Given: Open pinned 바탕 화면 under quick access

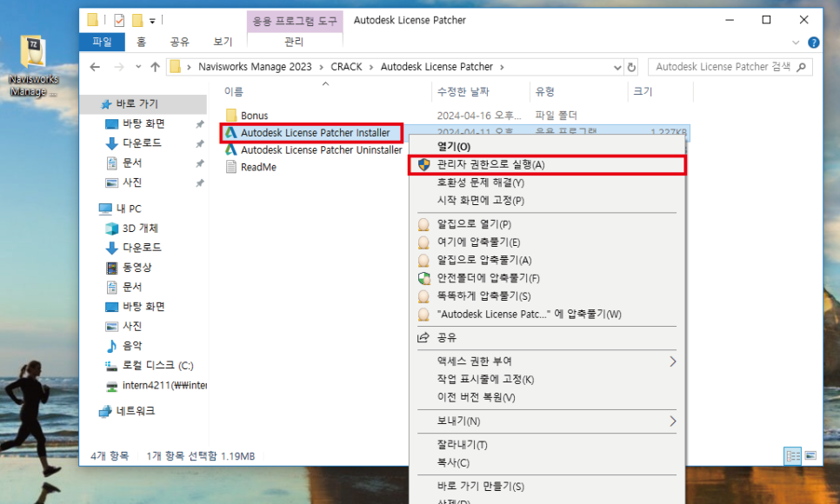Looking at the screenshot, I should pos(143,123).
